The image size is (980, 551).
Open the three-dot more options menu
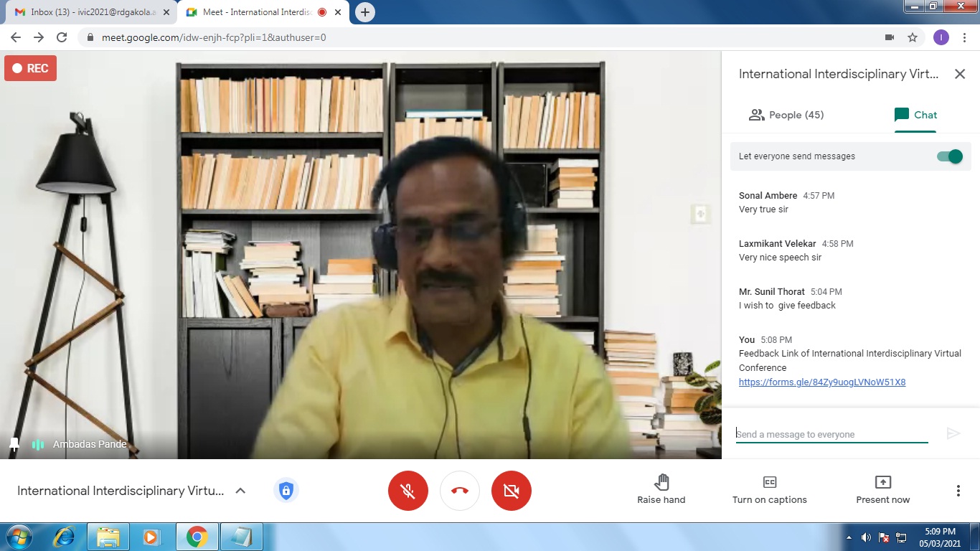958,491
